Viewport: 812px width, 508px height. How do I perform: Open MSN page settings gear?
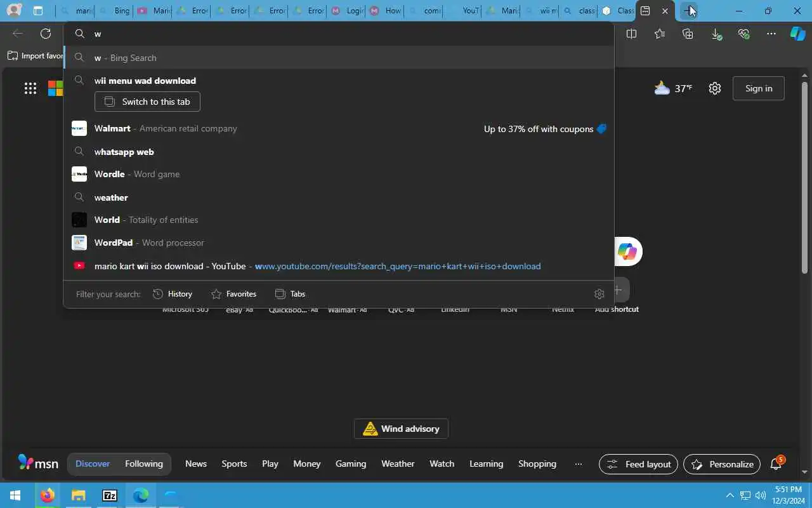pos(715,88)
